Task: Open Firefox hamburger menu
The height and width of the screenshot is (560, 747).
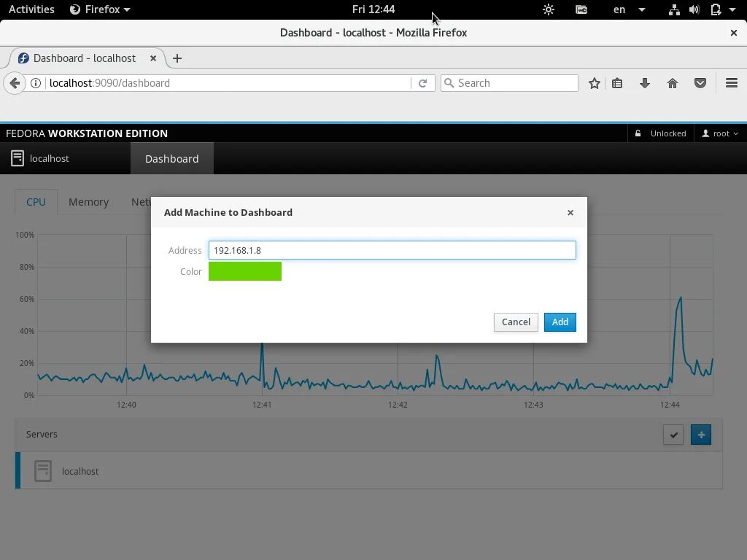Action: point(731,83)
